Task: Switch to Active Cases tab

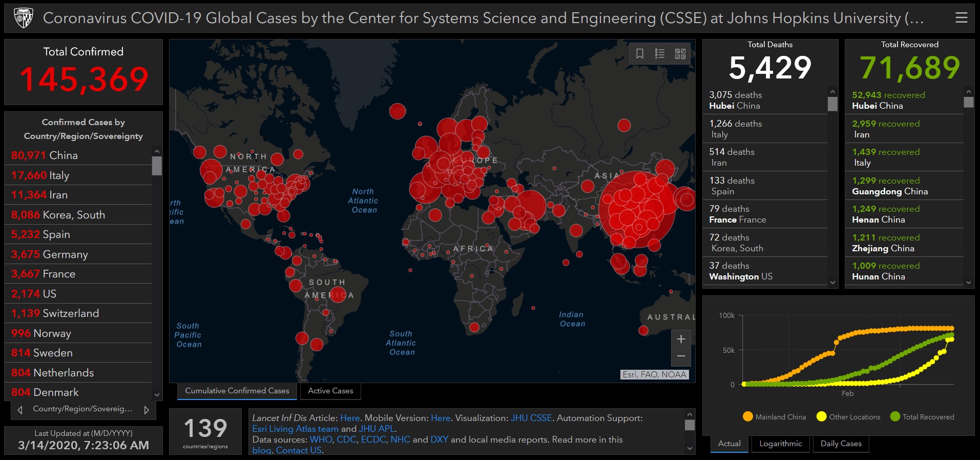Action: [330, 391]
